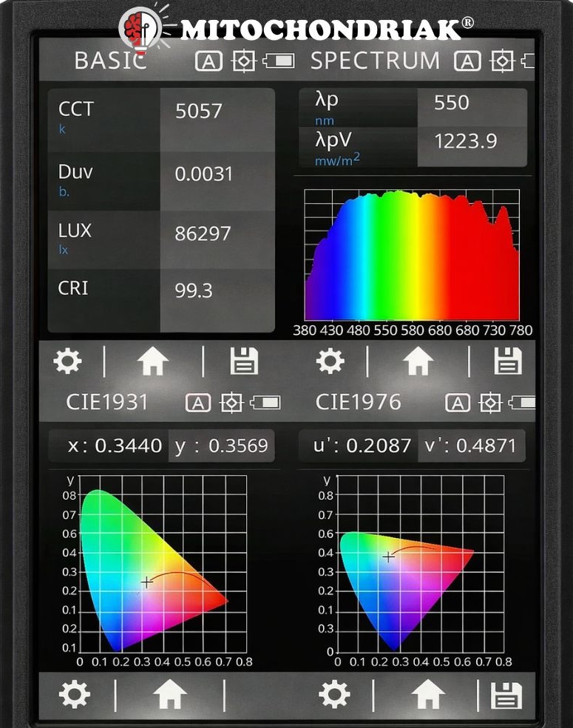This screenshot has width=573, height=728.
Task: Toggle auto mode 'A' in BASIC header
Action: click(208, 61)
